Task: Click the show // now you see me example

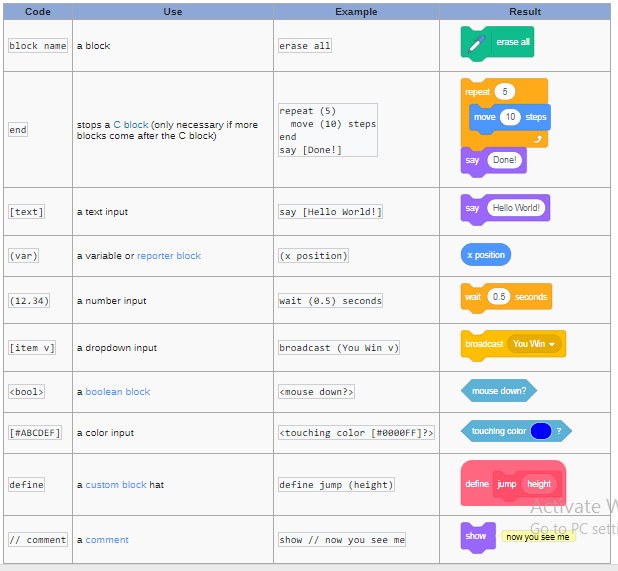Action: point(342,540)
